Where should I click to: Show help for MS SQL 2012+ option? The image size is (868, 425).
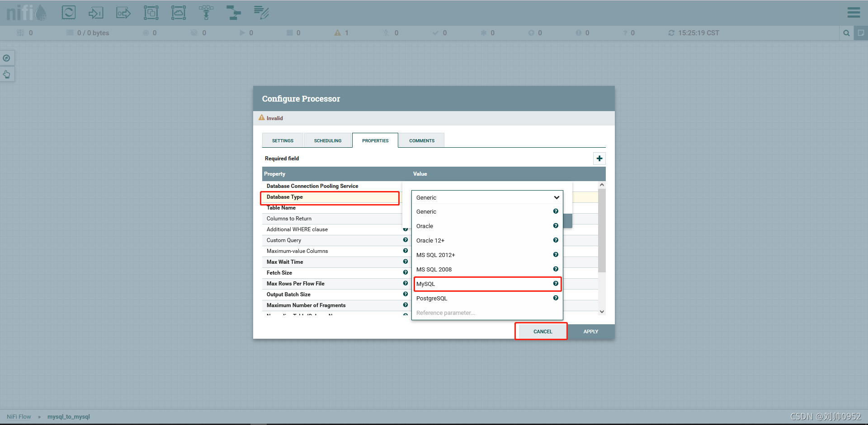coord(556,255)
